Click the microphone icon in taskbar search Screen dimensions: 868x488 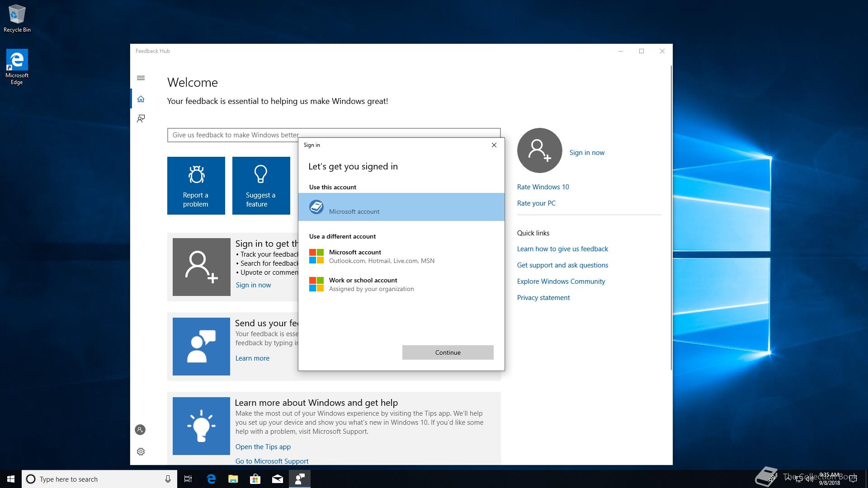coord(168,479)
